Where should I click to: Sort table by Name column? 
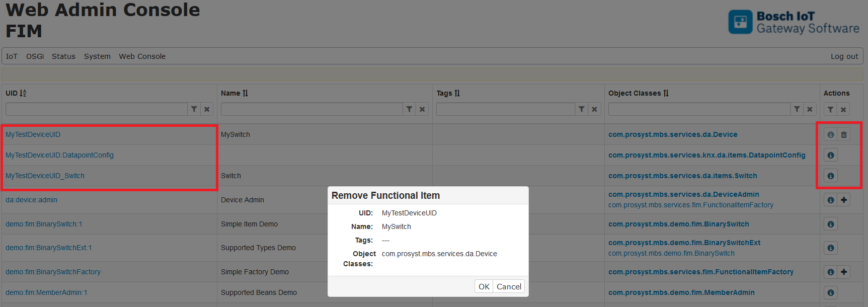coord(246,93)
